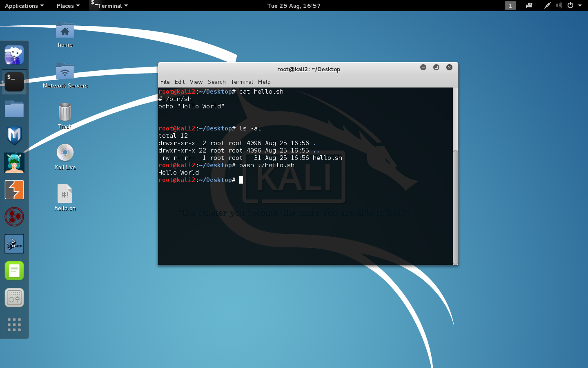Click the screen recorder camera icon in top bar
Screen dimensions: 588x368
pos(529,5)
